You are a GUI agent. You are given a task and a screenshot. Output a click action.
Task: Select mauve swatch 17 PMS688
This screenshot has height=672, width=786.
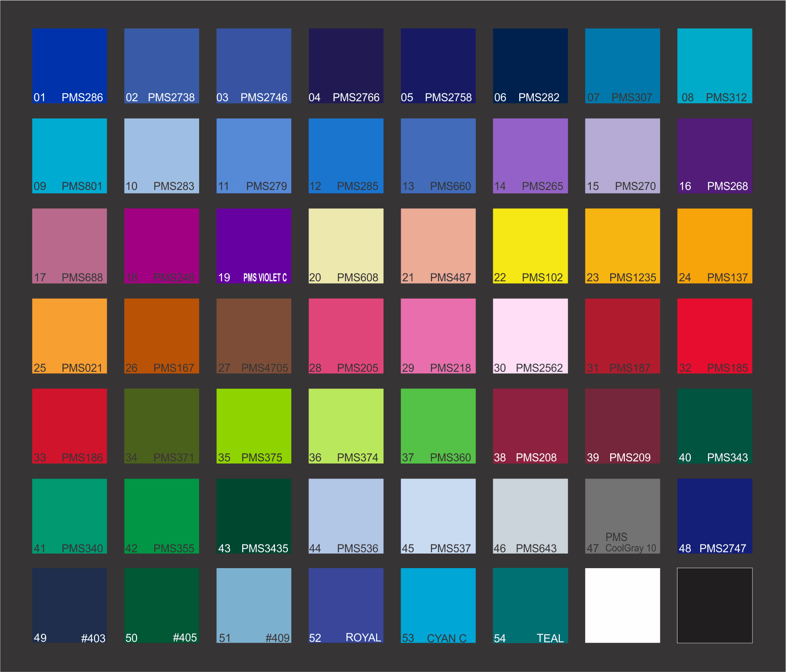[69, 246]
